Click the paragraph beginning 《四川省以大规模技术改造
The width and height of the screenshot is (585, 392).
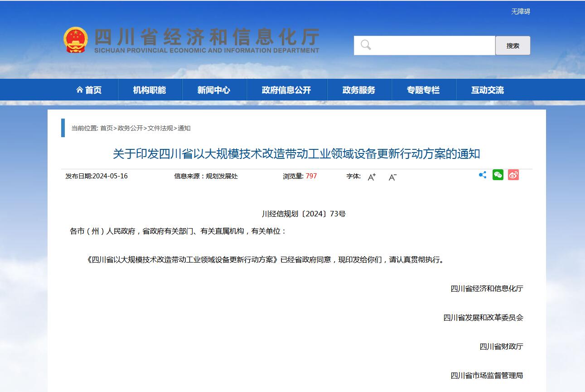point(266,260)
